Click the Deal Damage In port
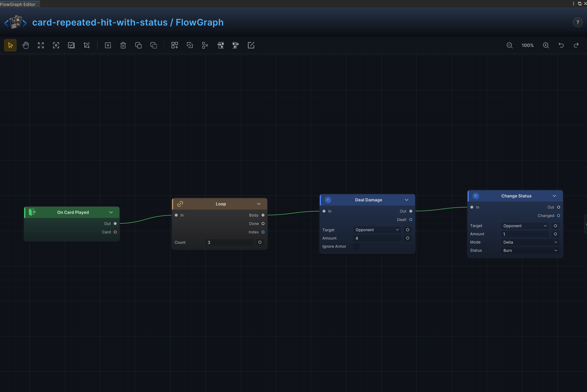The image size is (587, 392). coord(324,211)
